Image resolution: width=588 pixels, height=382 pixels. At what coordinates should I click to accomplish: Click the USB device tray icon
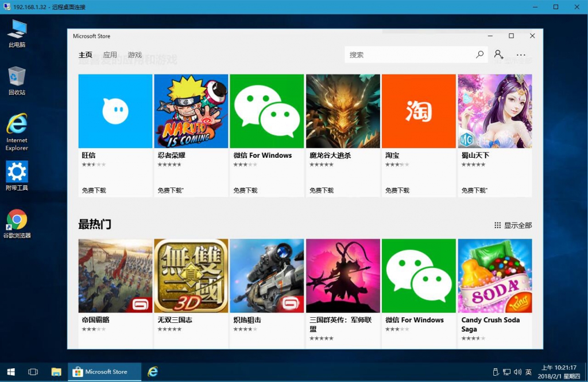496,372
